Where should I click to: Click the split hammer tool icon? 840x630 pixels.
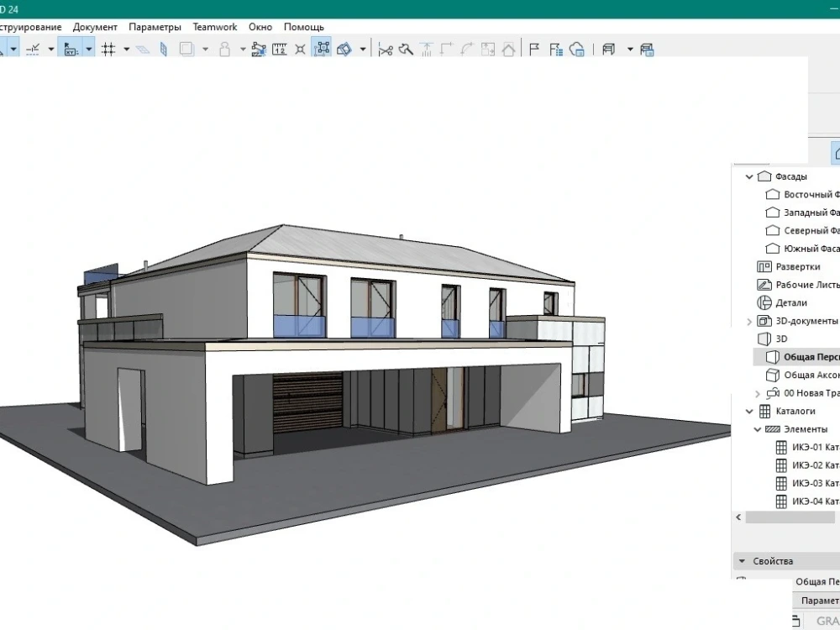(x=406, y=50)
